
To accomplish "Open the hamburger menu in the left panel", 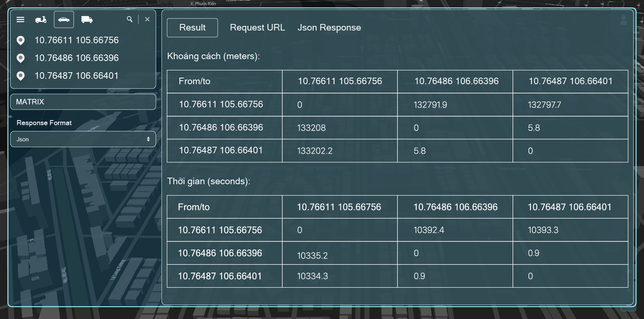I will [x=20, y=20].
